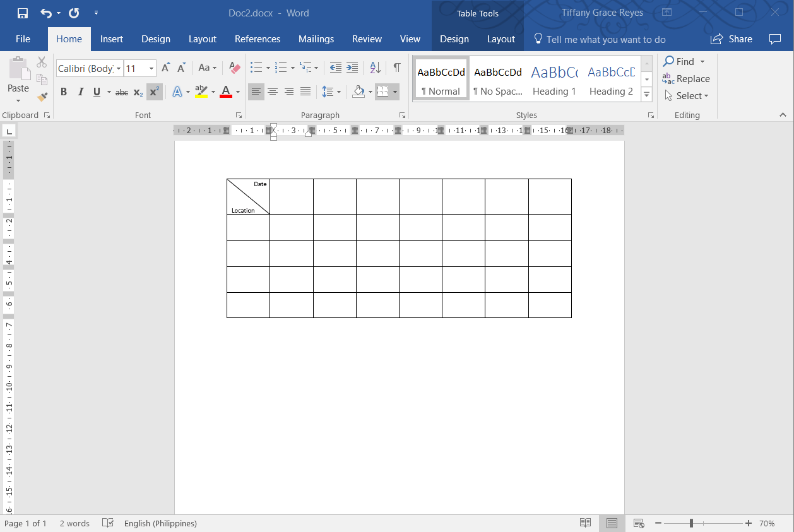Toggle Bold formatting

(64, 92)
